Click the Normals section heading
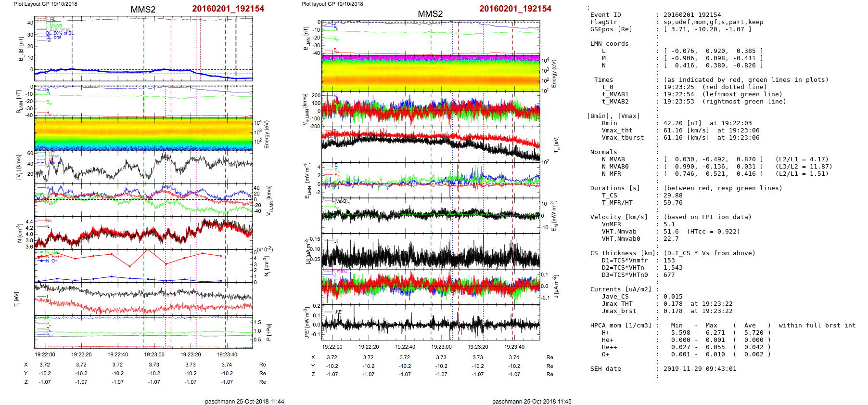868x405 pixels. 603,152
